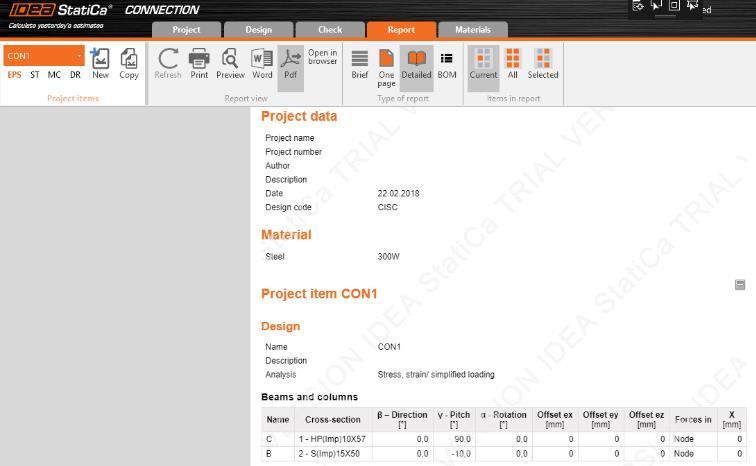Export report to Word
This screenshot has width=756, height=466.
pyautogui.click(x=262, y=63)
